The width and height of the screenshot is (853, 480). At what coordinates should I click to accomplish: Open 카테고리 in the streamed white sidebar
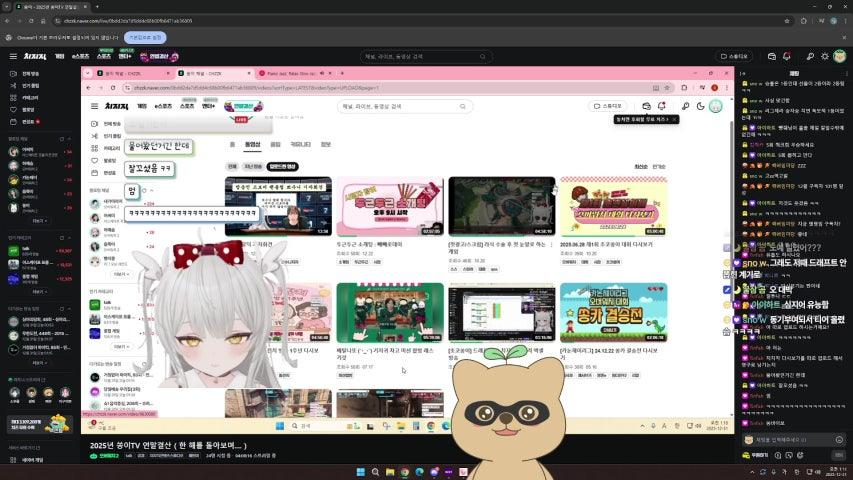[106, 148]
